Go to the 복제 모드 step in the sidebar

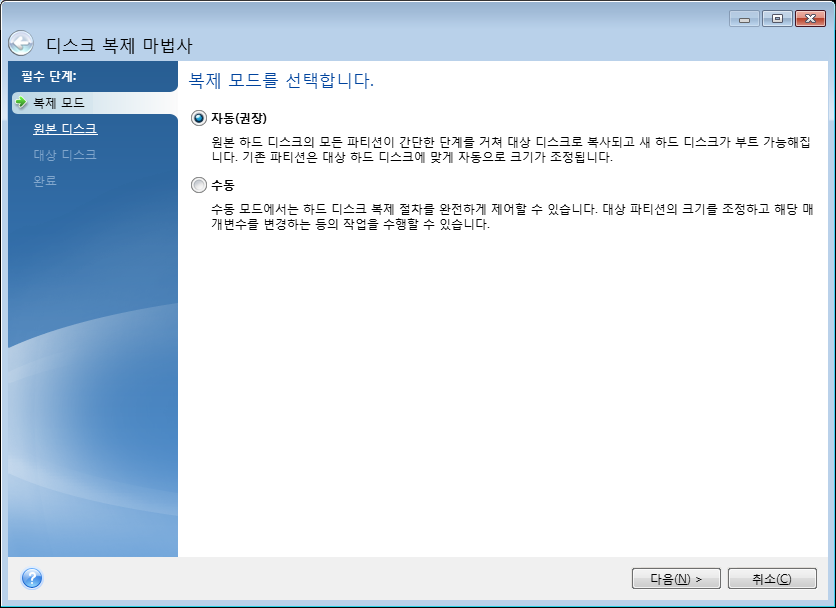pos(58,103)
